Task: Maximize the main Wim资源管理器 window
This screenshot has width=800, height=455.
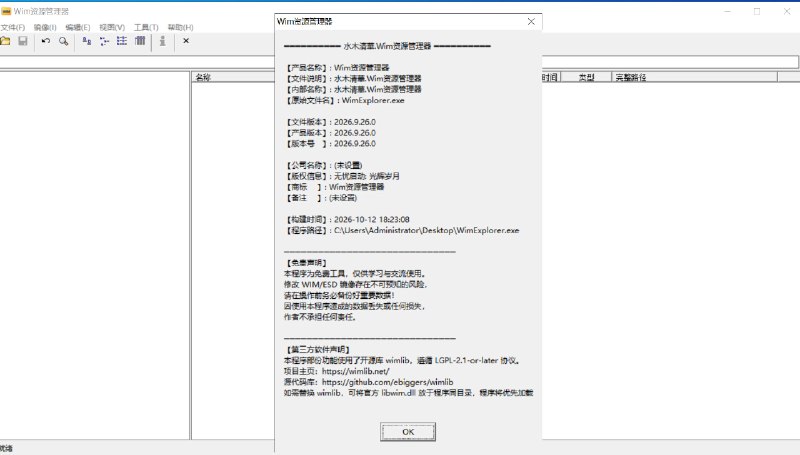Action: point(757,11)
